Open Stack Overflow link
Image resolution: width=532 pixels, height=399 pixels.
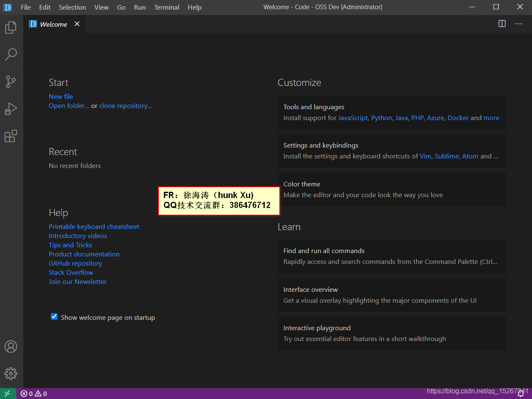pyautogui.click(x=71, y=272)
